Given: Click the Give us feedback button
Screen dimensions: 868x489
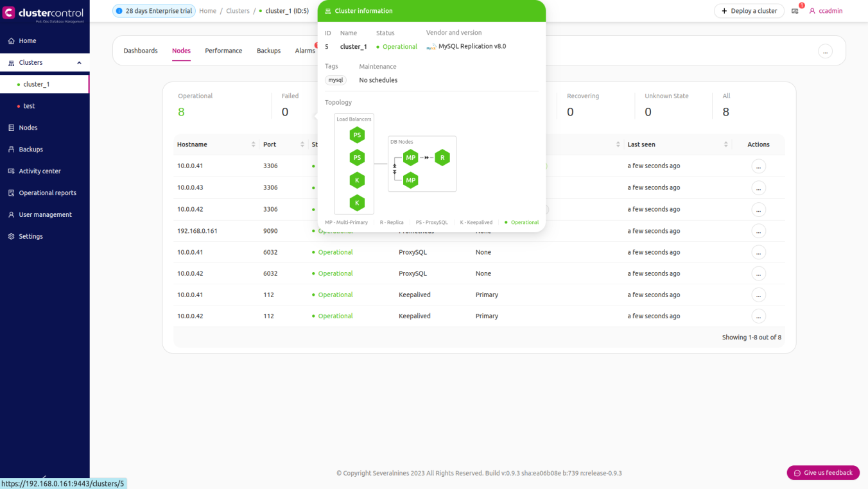Looking at the screenshot, I should pyautogui.click(x=823, y=473).
